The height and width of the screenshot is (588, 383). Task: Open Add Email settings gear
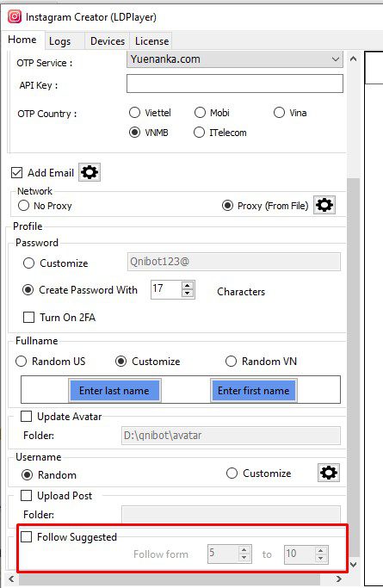coord(90,172)
